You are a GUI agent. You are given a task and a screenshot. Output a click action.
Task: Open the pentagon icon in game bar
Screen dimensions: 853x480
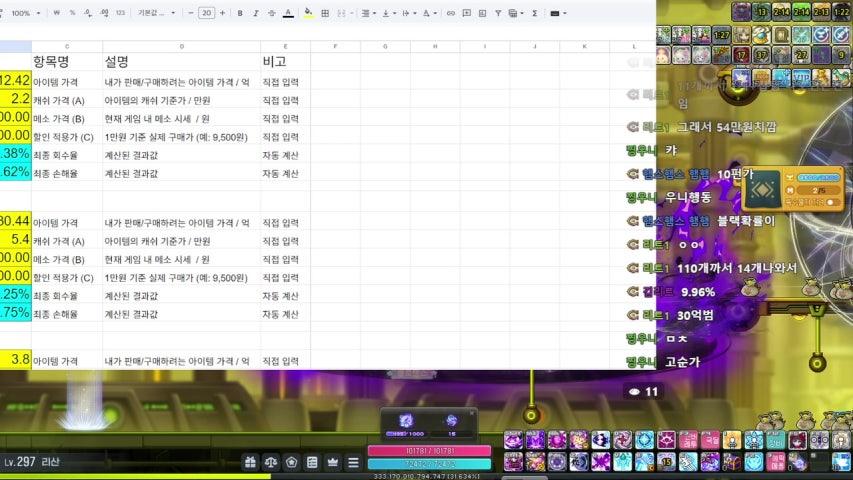[291, 463]
